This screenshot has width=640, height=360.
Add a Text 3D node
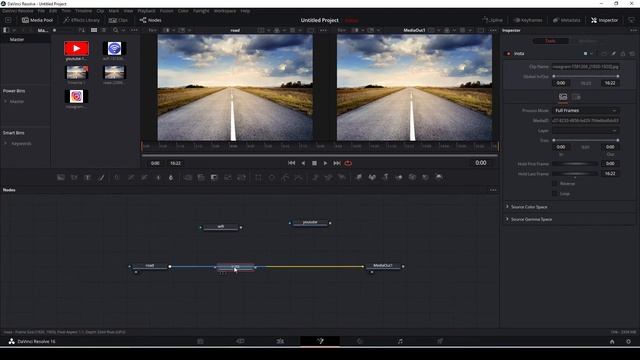pos(385,178)
